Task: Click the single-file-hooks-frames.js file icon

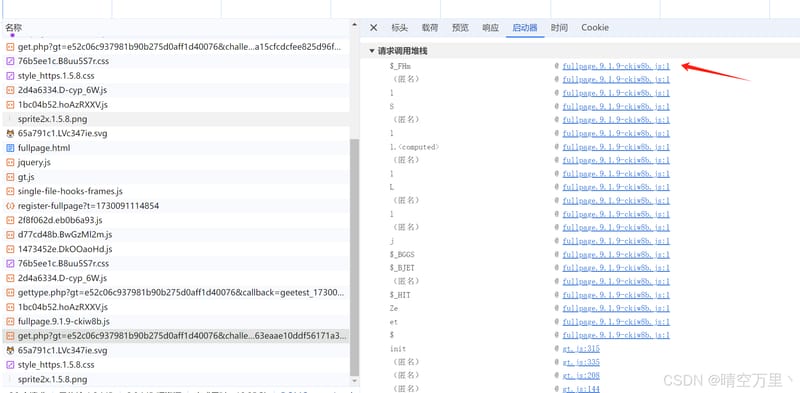Action: (x=10, y=191)
